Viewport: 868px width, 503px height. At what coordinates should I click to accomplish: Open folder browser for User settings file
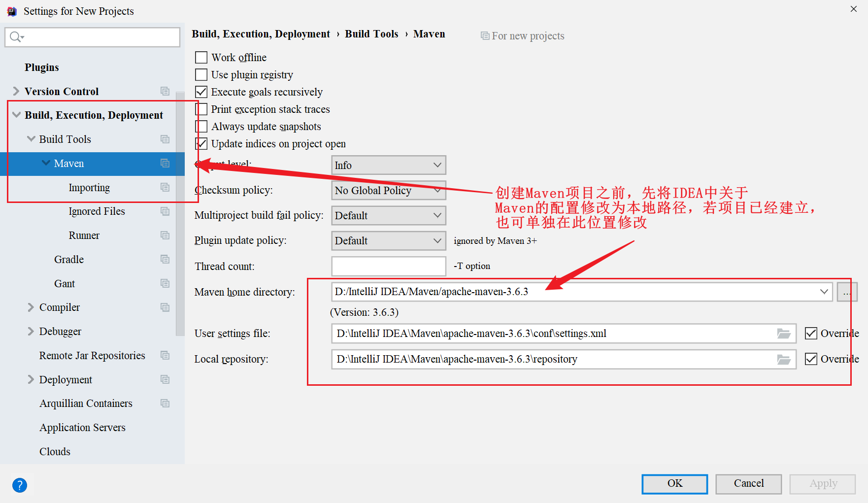click(784, 334)
